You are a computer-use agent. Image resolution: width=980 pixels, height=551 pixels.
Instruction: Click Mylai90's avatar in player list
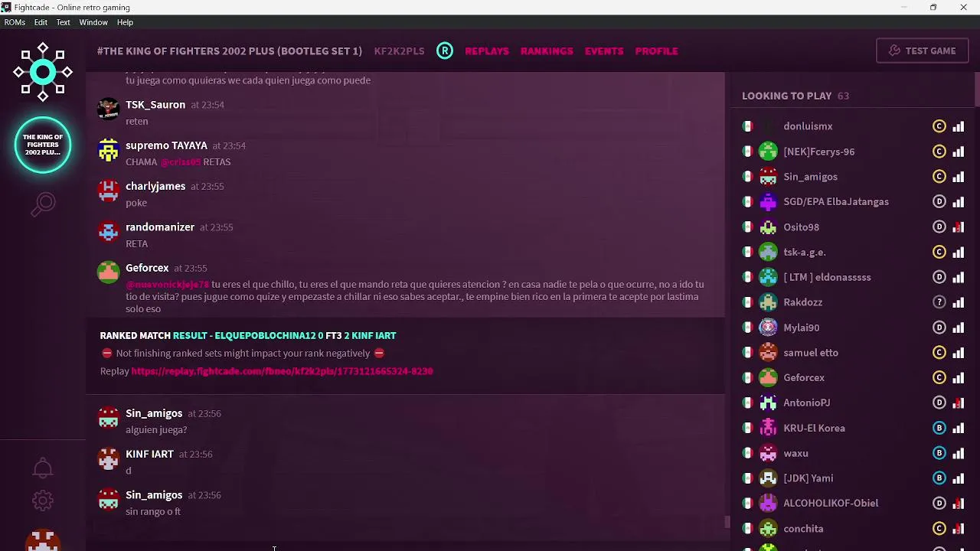pyautogui.click(x=768, y=328)
